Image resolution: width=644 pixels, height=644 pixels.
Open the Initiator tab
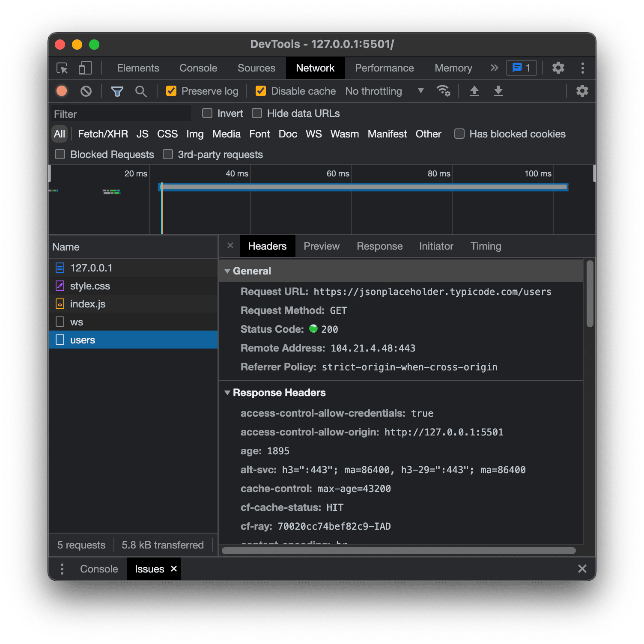click(436, 246)
